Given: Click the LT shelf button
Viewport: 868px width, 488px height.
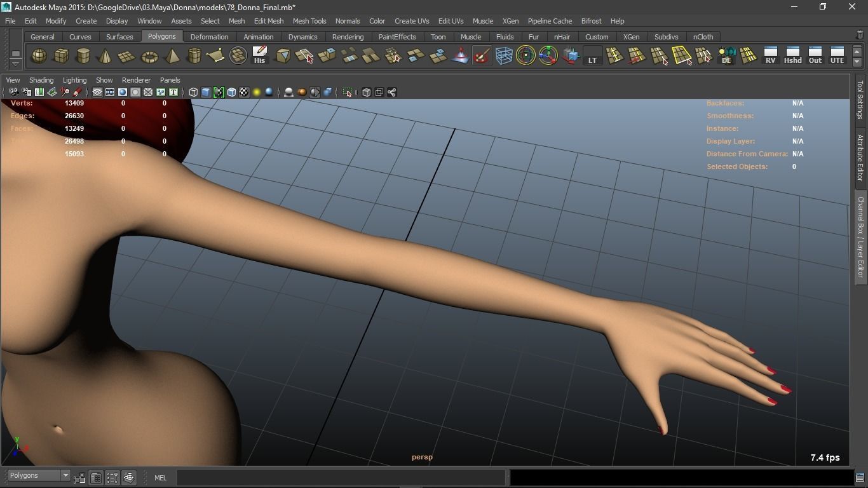Looking at the screenshot, I should point(592,56).
